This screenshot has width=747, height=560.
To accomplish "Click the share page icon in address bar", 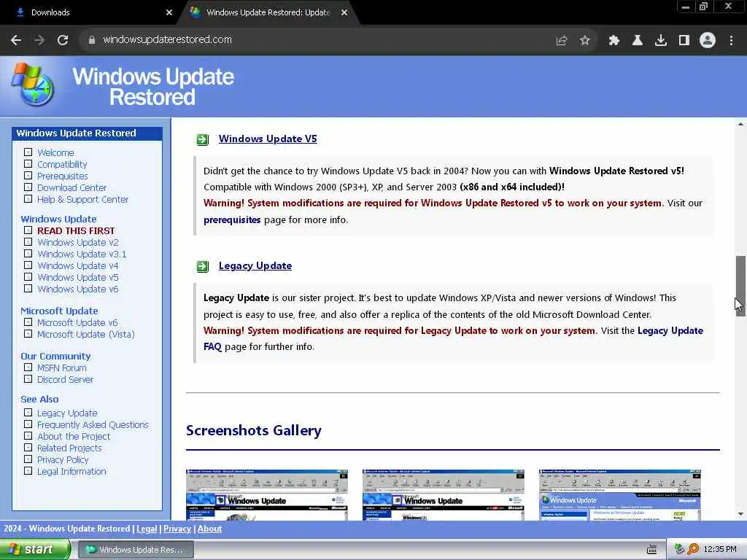I will [562, 41].
